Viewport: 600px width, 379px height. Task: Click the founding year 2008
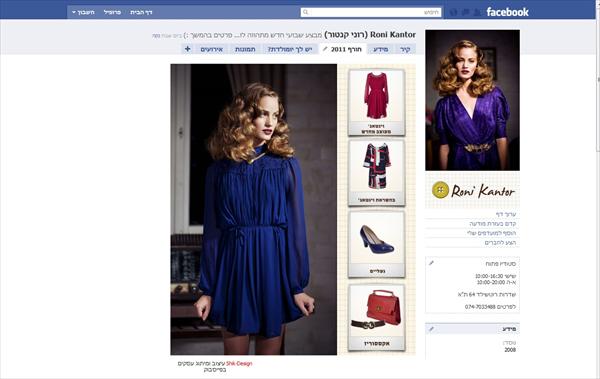510,350
